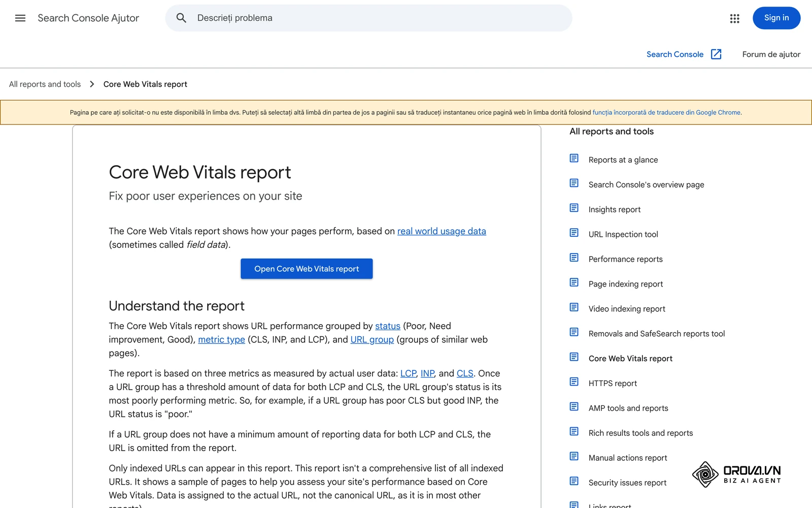
Task: Click the document icon beside Security issues report
Action: pos(574,481)
